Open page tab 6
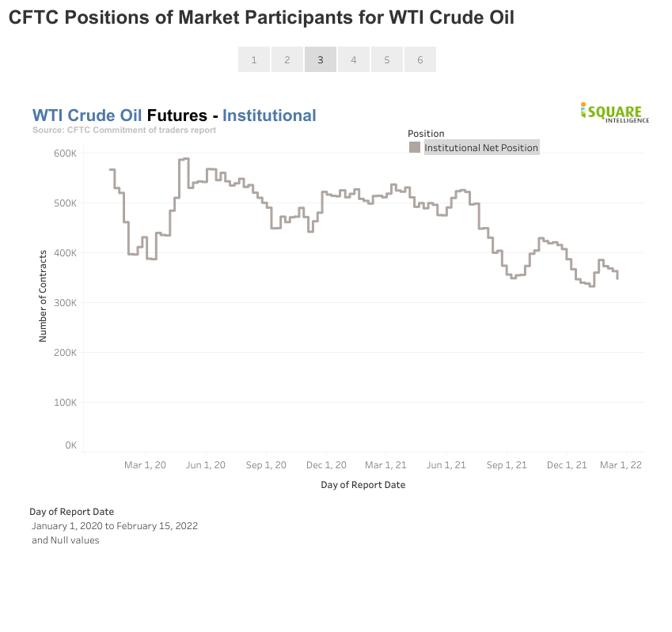672x632 pixels. (x=420, y=59)
